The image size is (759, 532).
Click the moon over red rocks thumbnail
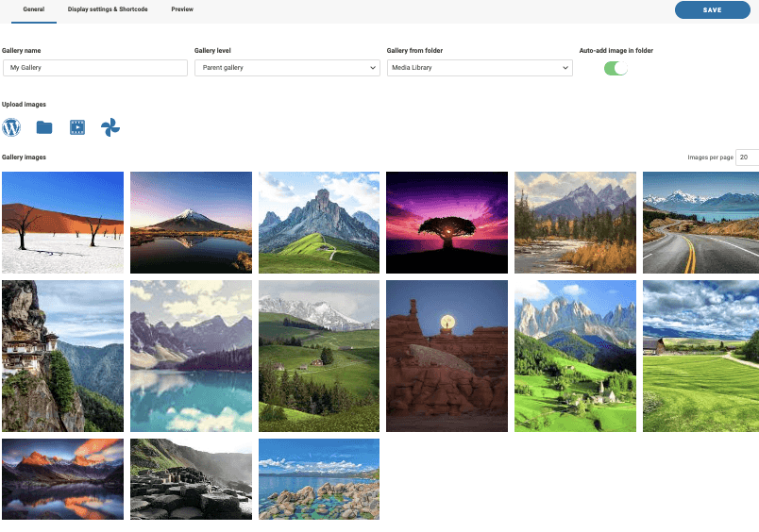tap(447, 356)
